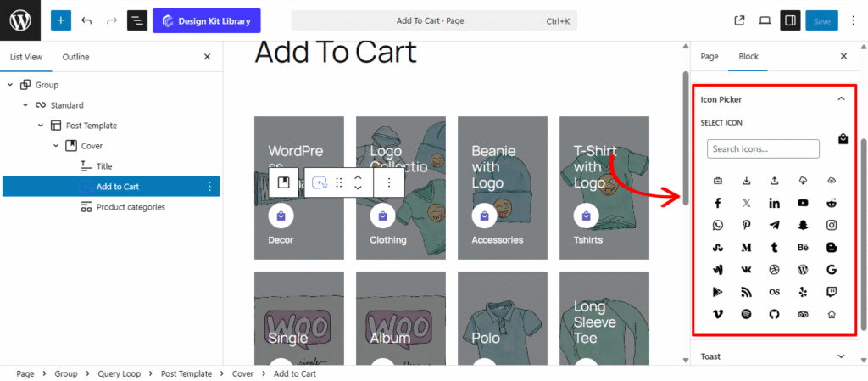Viewport: 868px width, 381px height.
Task: Toggle the settings sidebar panel button
Action: [x=789, y=20]
